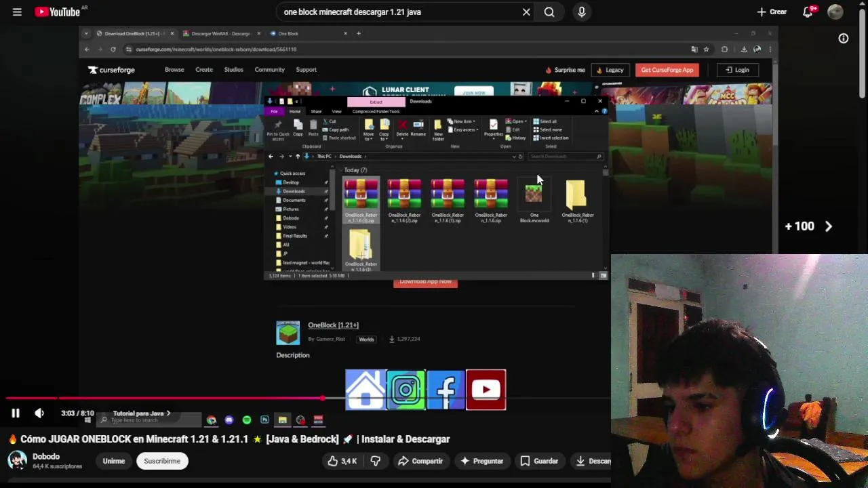The image size is (868, 488).
Task: Click the Unirme button
Action: [114, 461]
